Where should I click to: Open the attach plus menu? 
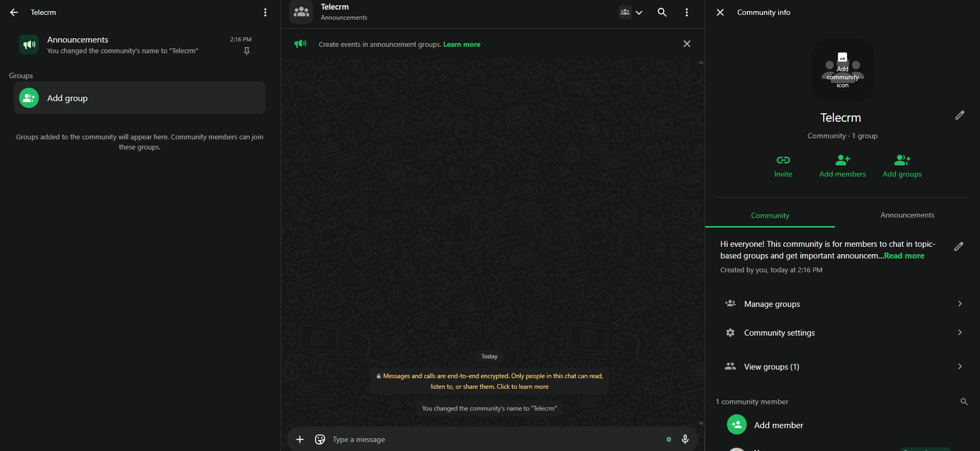[300, 439]
